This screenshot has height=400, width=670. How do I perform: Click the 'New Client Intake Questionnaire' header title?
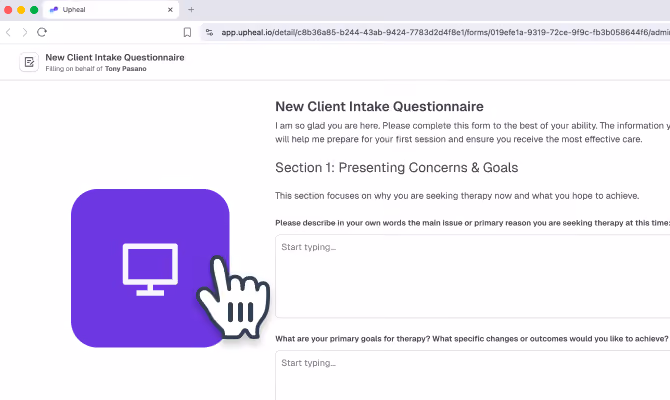pyautogui.click(x=115, y=57)
